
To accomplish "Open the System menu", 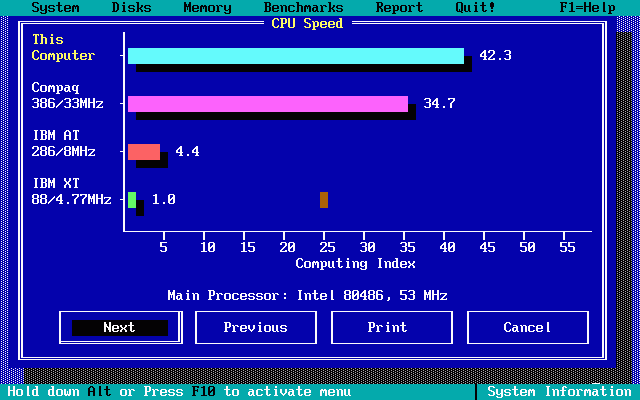I will (x=55, y=7).
